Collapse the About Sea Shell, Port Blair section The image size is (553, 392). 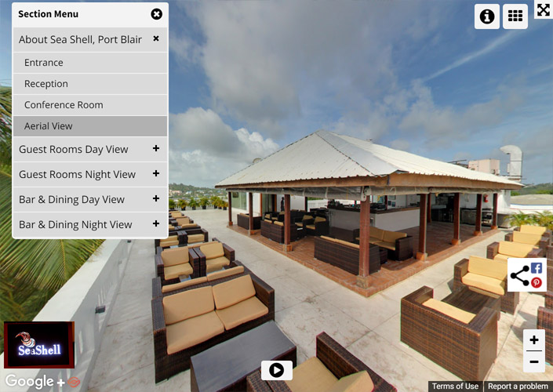pos(156,38)
